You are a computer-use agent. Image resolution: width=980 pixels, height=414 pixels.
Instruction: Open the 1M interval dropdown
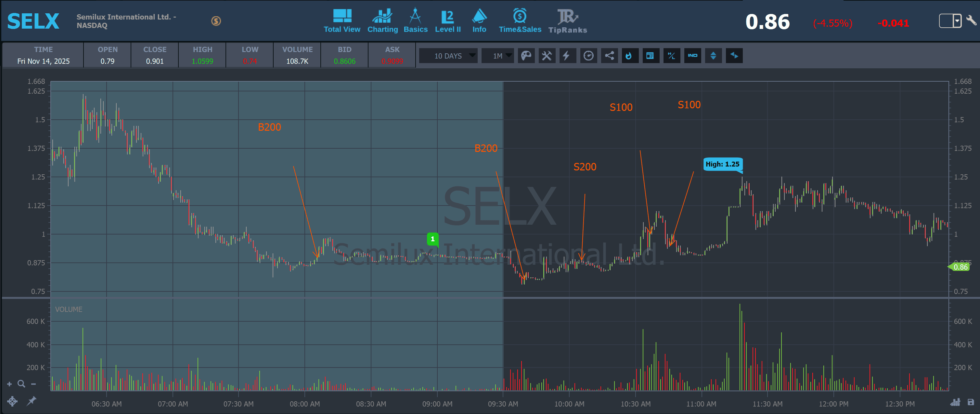[498, 56]
